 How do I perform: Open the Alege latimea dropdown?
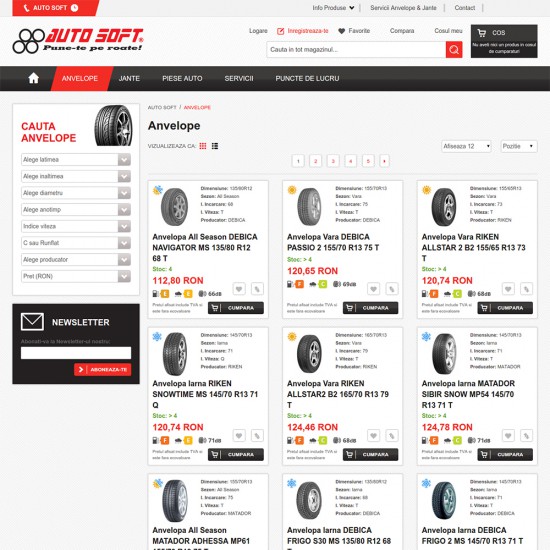click(76, 160)
